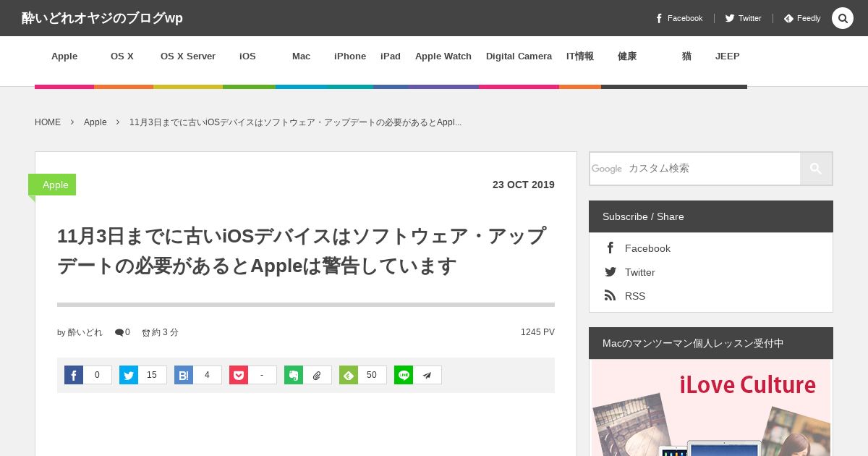Open the Apple category menu
This screenshot has width=868, height=456.
(64, 56)
